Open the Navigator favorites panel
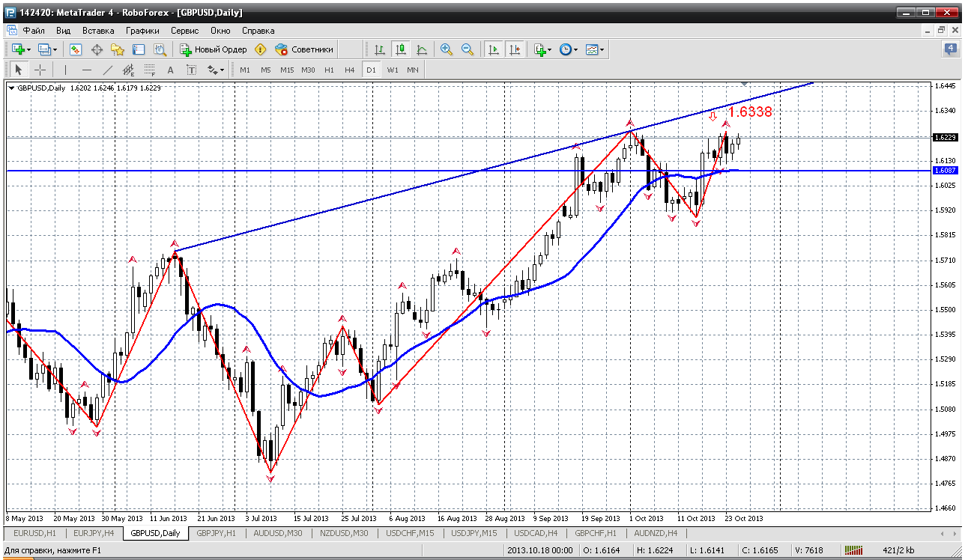 pos(118,49)
